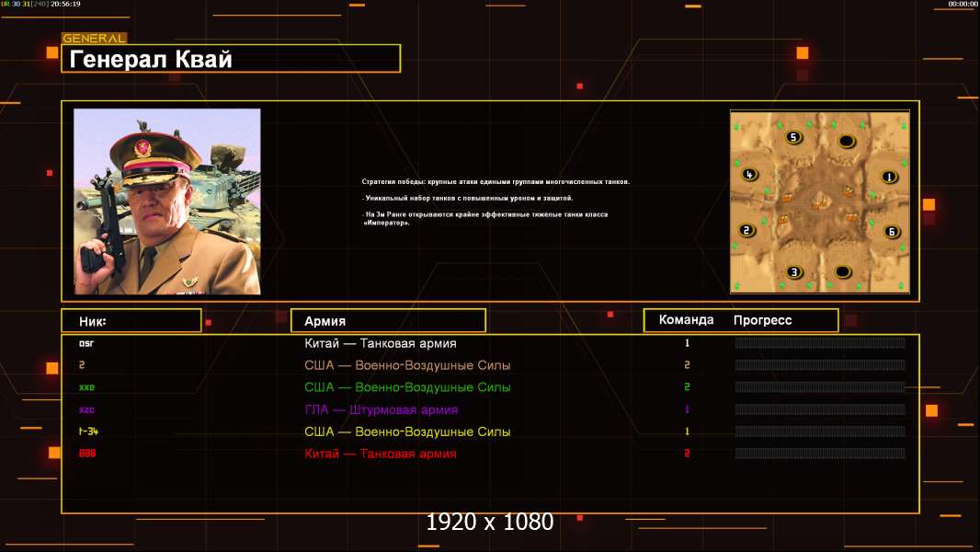Click the white 'Китай — Танковая армия' entry
The height and width of the screenshot is (552, 980).
point(380,343)
